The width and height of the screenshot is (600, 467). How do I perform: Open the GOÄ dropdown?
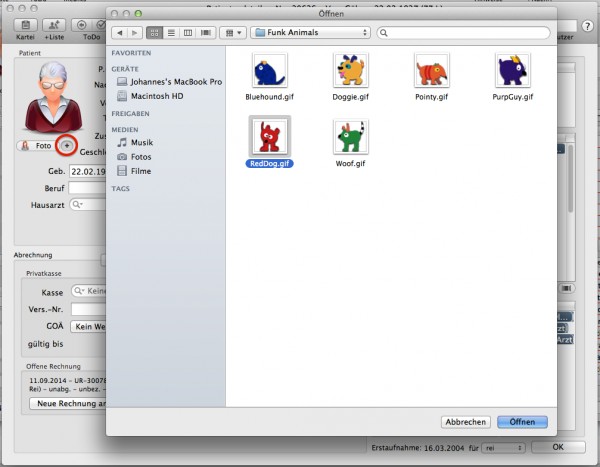click(88, 327)
